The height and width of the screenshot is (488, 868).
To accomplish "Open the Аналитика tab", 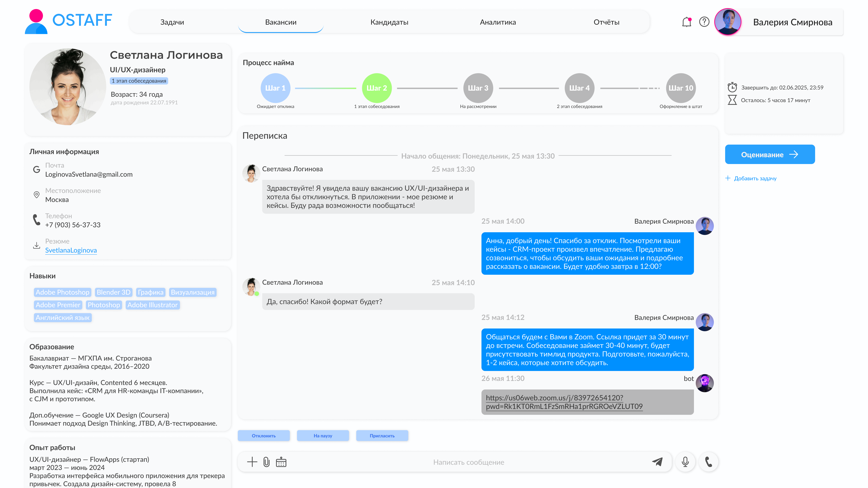I will point(498,22).
